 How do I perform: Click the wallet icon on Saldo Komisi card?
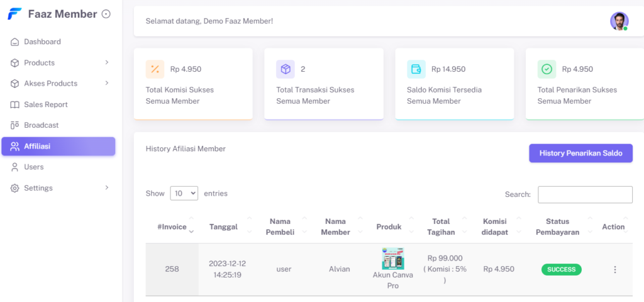[x=416, y=69]
